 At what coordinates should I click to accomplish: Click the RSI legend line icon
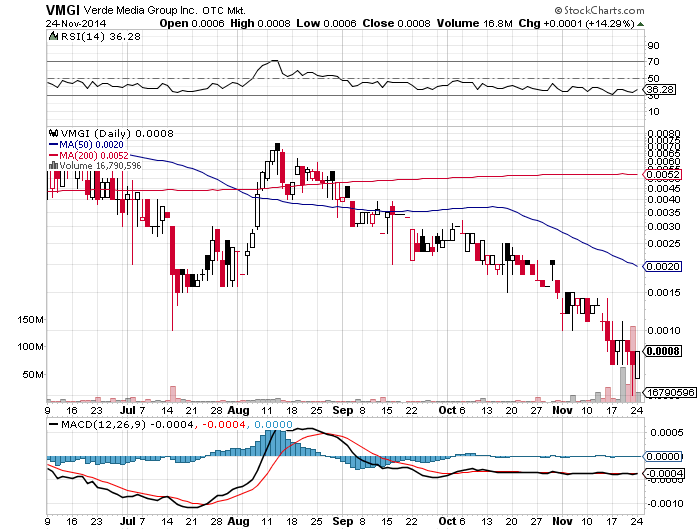(x=54, y=36)
